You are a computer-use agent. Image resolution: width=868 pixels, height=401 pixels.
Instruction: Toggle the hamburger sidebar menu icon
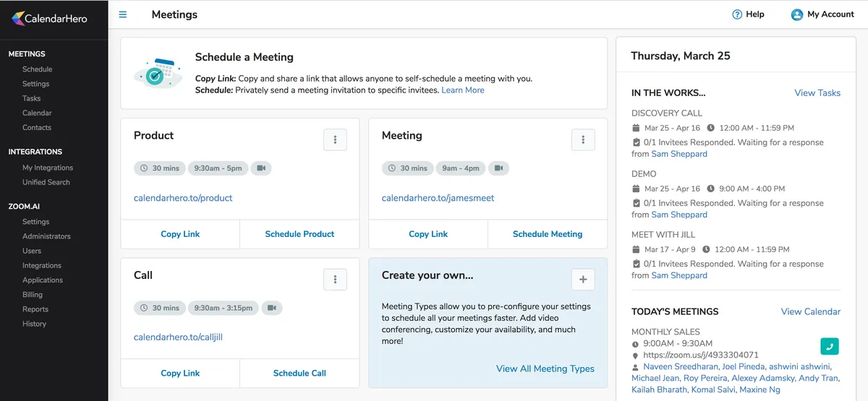122,14
